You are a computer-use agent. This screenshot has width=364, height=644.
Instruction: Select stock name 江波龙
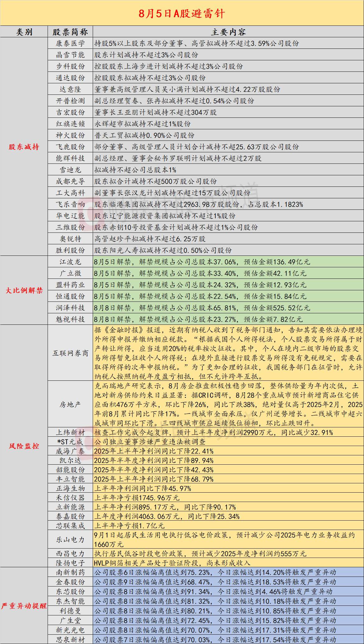(70, 262)
